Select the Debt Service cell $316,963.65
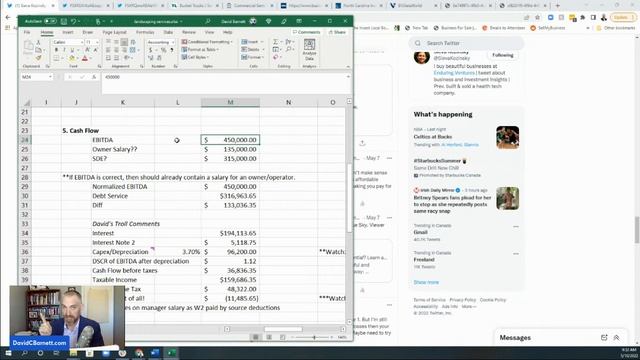Viewport: 640px width, 360px height. click(230, 196)
